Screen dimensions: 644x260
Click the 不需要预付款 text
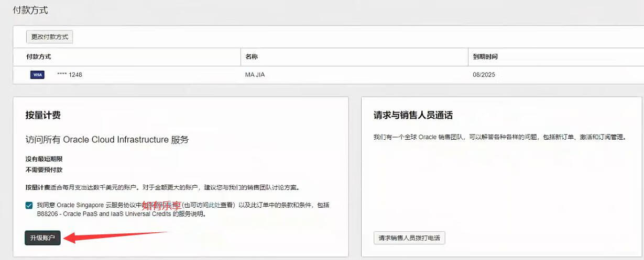point(44,170)
